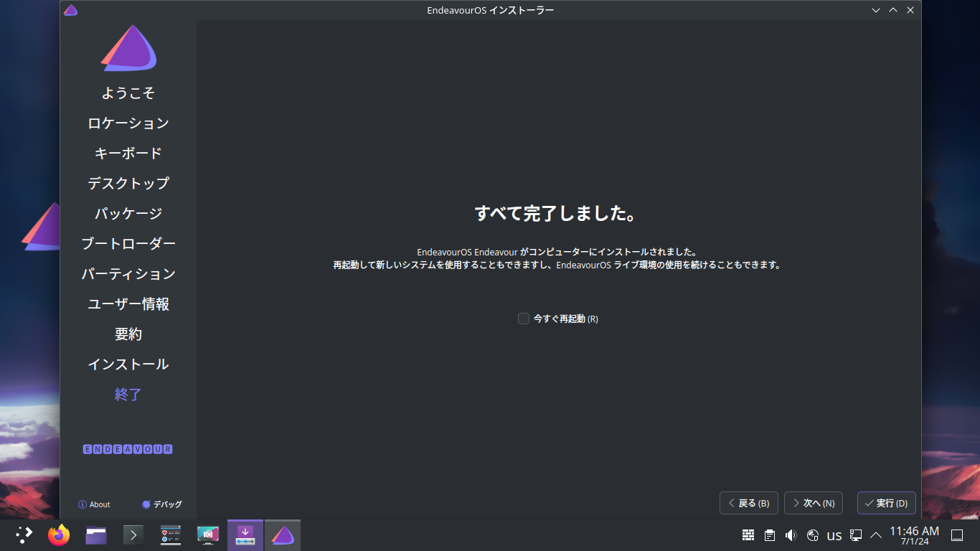
Task: Minimize the installer window
Action: coord(876,10)
